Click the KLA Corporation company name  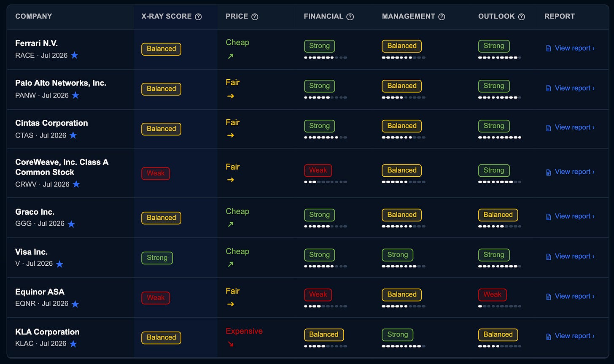[47, 332]
